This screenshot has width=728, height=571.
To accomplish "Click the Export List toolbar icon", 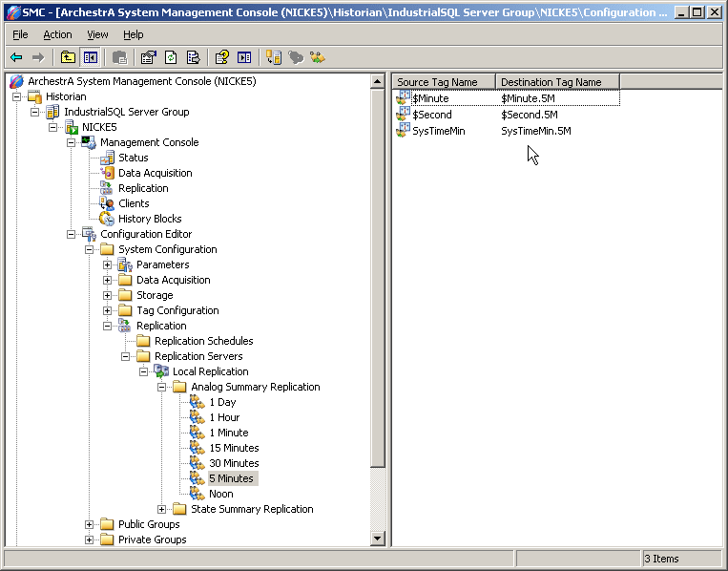I will pos(193,57).
